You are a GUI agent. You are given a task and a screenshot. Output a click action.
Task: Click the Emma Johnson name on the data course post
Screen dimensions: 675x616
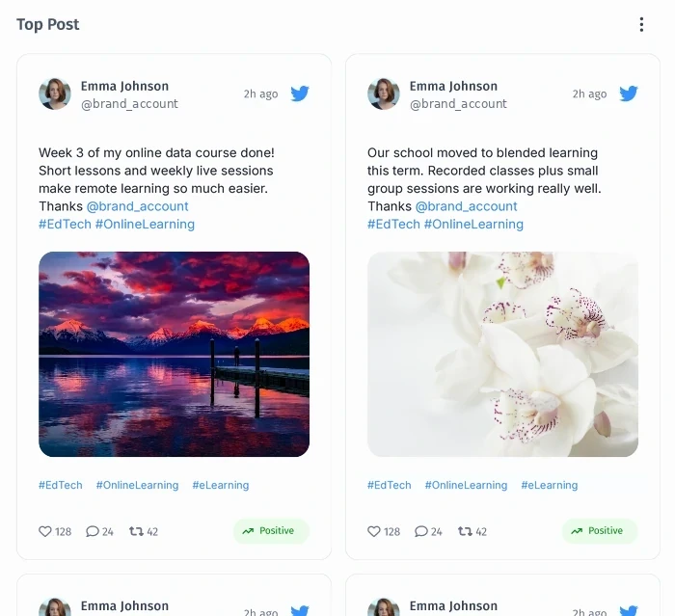tap(124, 86)
